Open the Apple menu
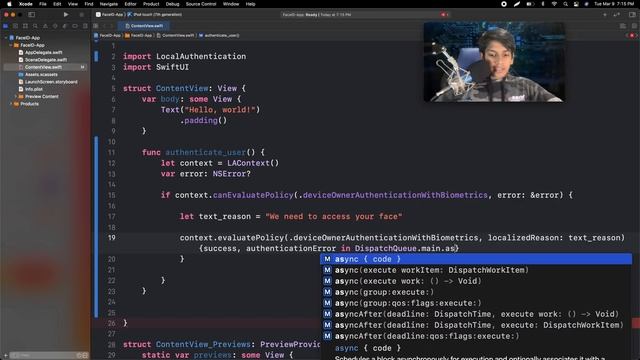This screenshot has width=640, height=360. (9, 4)
